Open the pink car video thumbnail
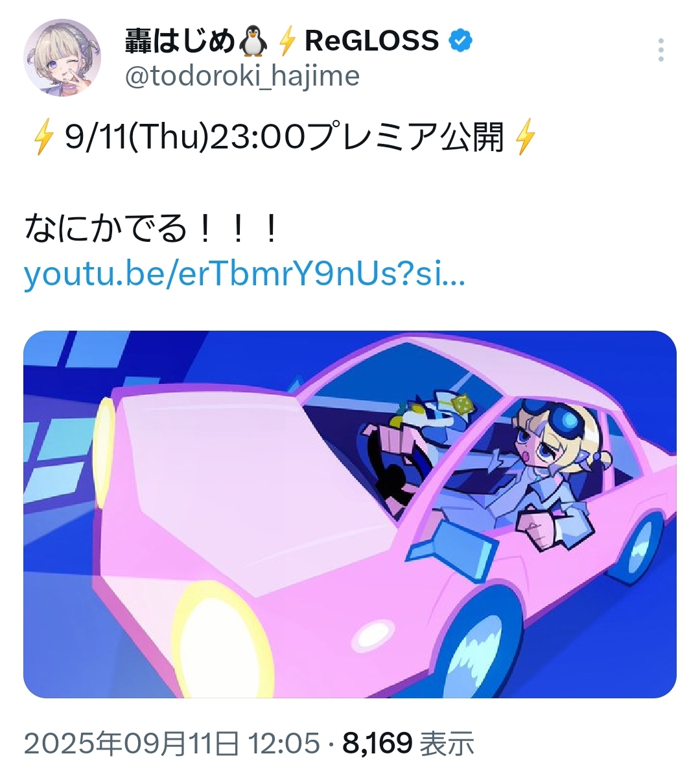Viewport: 700px width, 780px height. click(350, 514)
